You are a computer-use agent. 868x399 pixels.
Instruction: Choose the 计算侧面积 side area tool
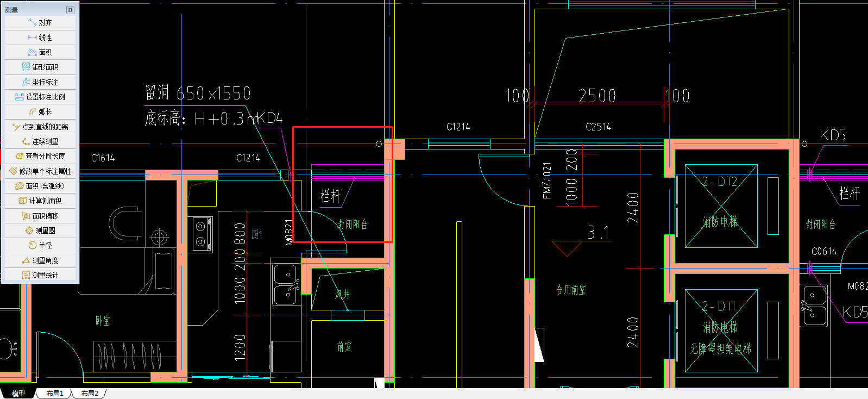(40, 201)
